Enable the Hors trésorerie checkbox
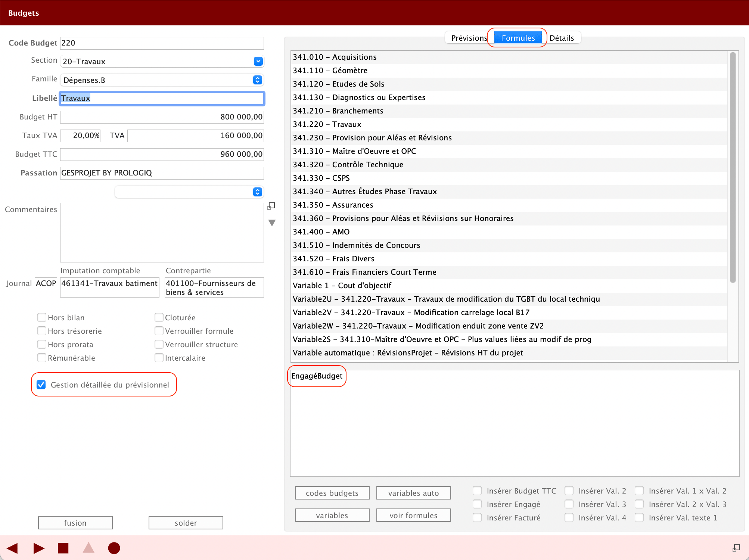The height and width of the screenshot is (560, 749). (x=42, y=331)
